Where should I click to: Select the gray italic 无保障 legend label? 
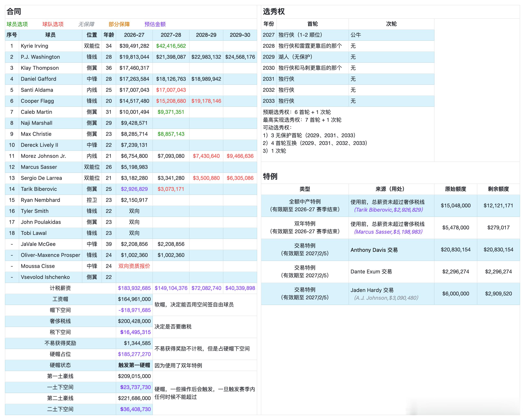[86, 24]
